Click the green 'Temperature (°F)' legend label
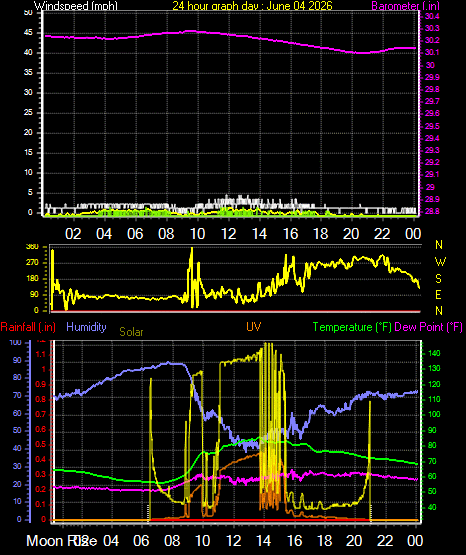 [x=352, y=327]
